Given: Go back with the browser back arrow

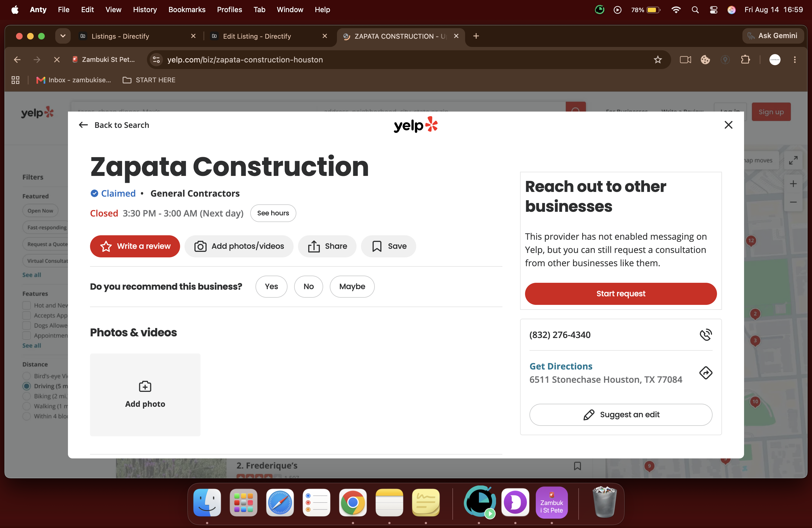Looking at the screenshot, I should coord(17,60).
